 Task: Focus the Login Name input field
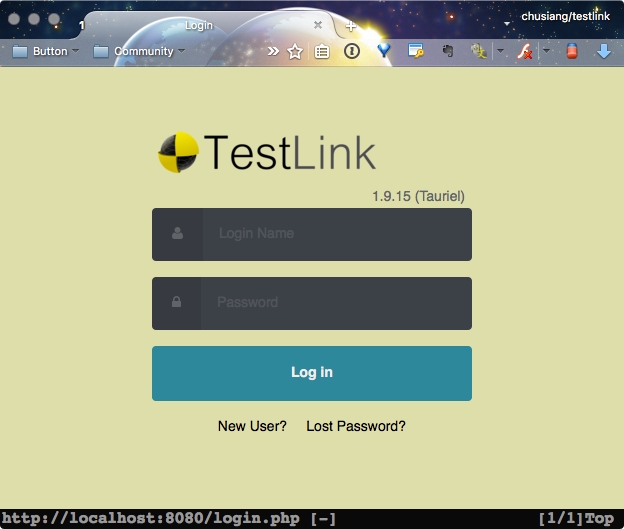click(336, 234)
